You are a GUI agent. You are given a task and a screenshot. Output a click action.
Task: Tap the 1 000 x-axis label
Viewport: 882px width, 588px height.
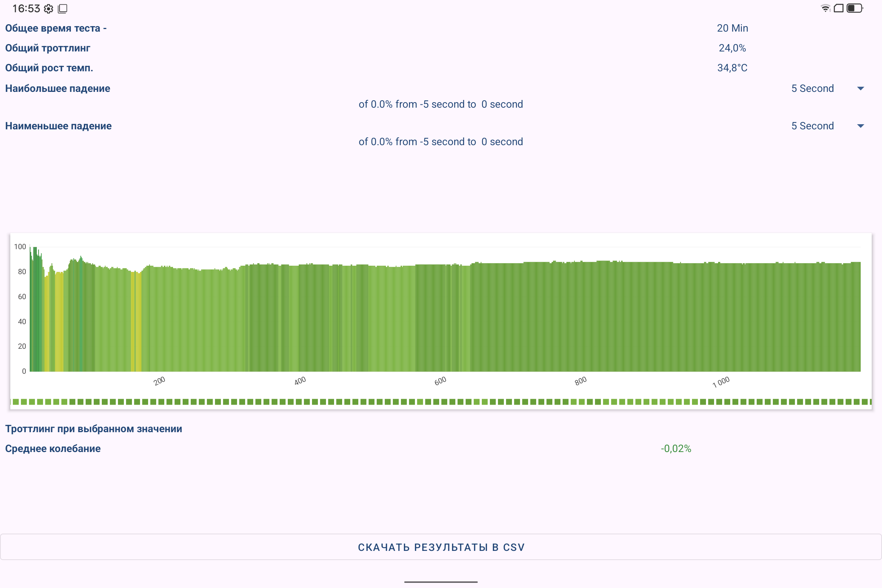721,382
